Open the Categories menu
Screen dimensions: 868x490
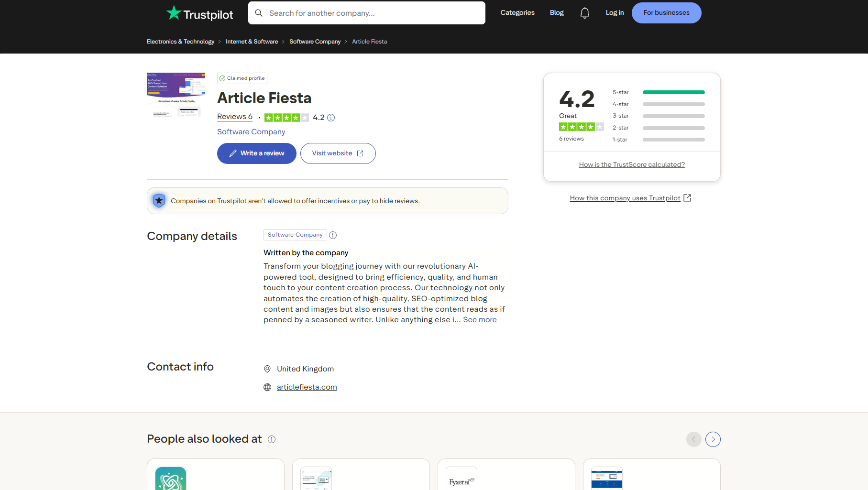point(517,13)
